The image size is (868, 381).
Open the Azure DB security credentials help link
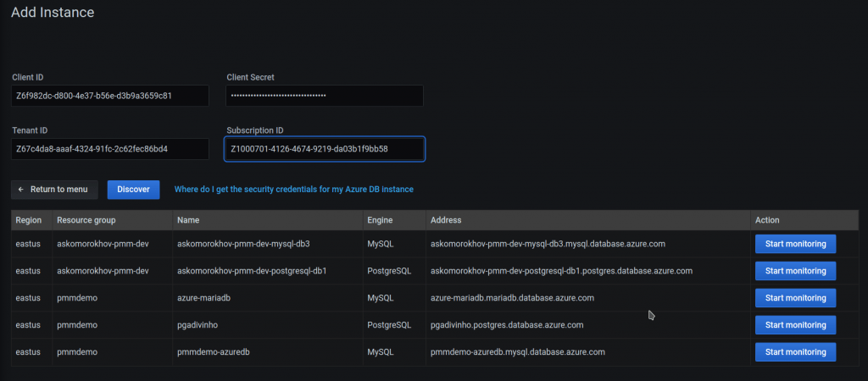click(294, 189)
